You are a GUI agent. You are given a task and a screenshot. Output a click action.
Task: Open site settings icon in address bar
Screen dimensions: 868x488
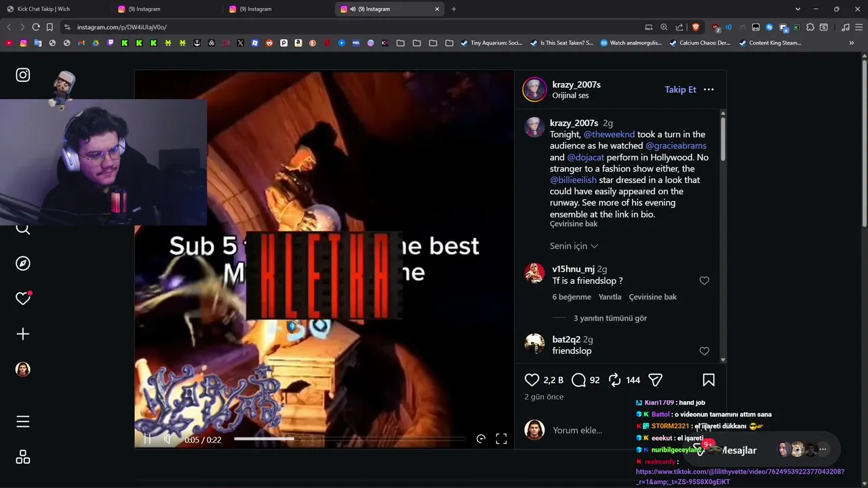[66, 27]
